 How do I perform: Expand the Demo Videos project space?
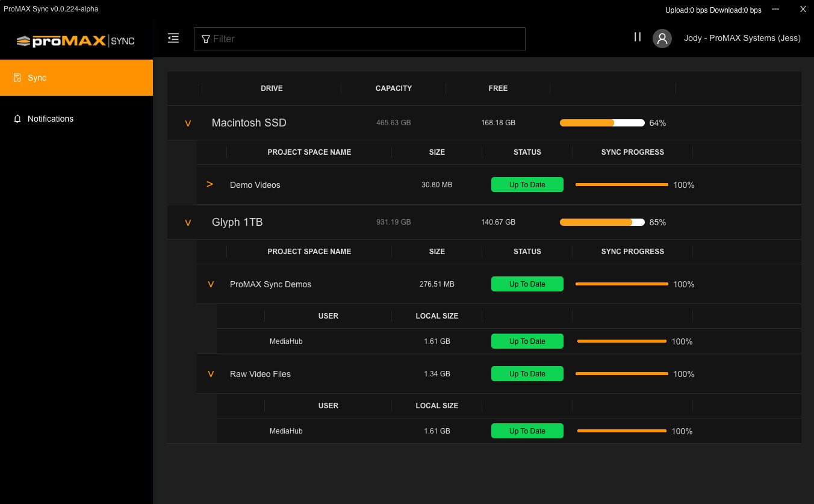[x=210, y=184]
